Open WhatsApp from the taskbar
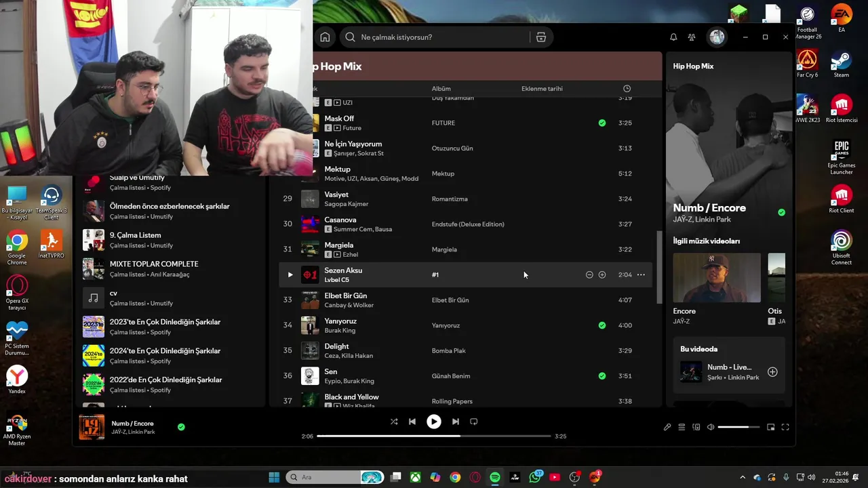The height and width of the screenshot is (488, 868). click(x=535, y=477)
